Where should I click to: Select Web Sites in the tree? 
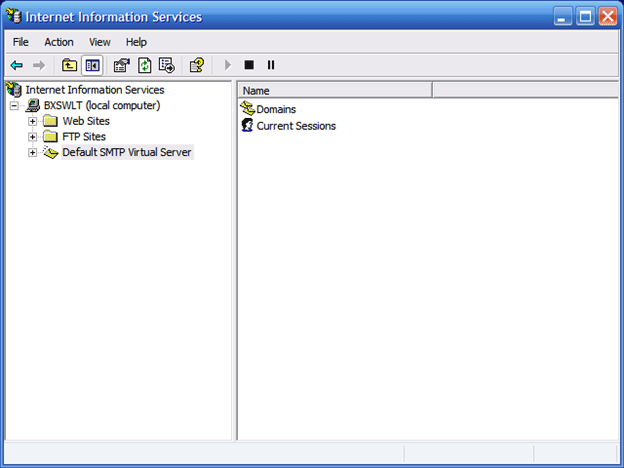[x=86, y=121]
